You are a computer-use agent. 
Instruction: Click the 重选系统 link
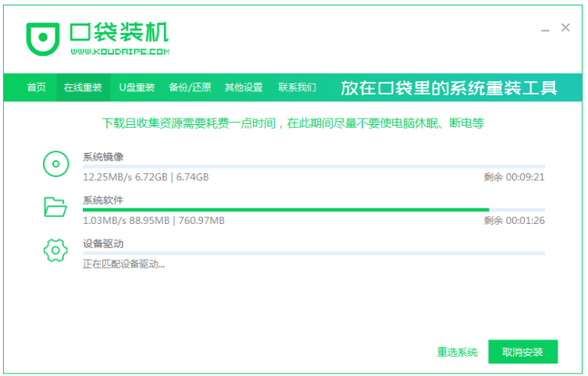pos(458,352)
